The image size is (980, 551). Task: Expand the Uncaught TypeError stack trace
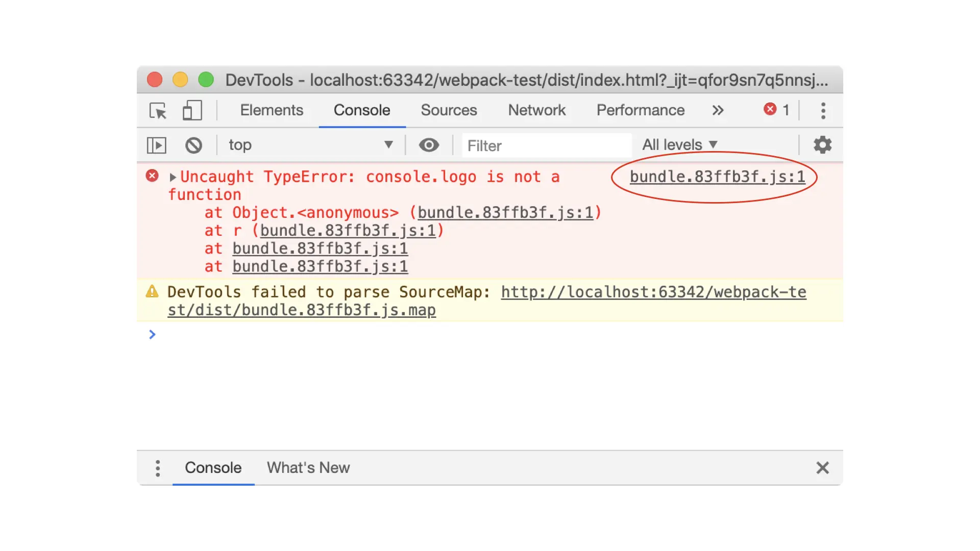[173, 177]
